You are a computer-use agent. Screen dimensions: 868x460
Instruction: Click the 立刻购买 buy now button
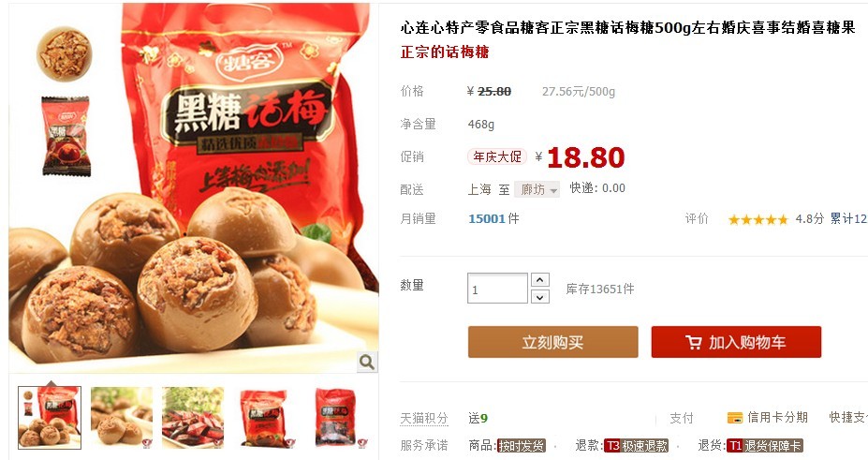(x=553, y=342)
